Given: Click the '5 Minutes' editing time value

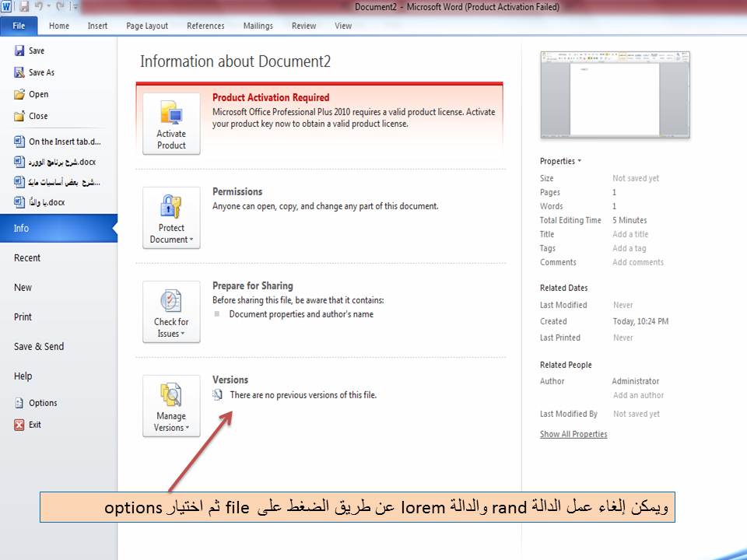Looking at the screenshot, I should (x=630, y=220).
